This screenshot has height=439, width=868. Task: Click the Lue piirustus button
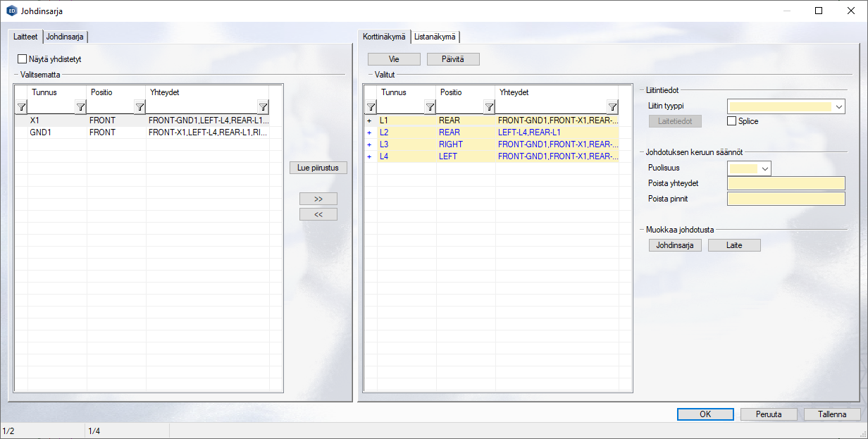(318, 168)
